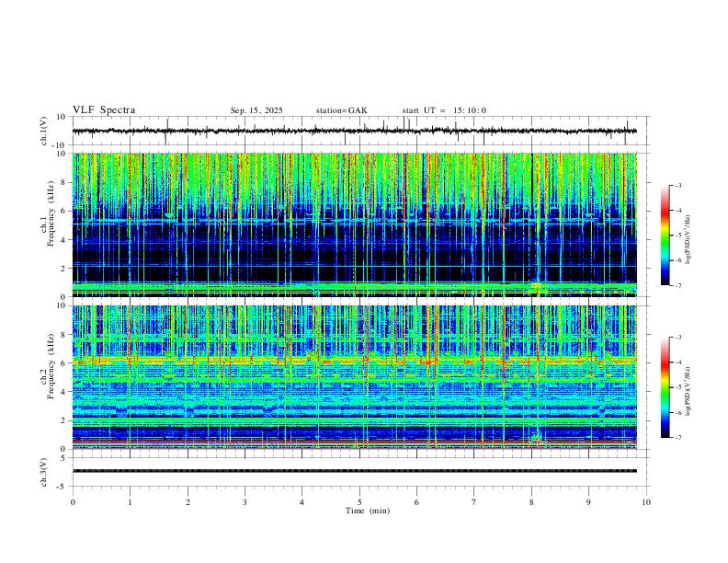Click the "6" kHz tick on ch.1 frequency axis

(x=64, y=211)
